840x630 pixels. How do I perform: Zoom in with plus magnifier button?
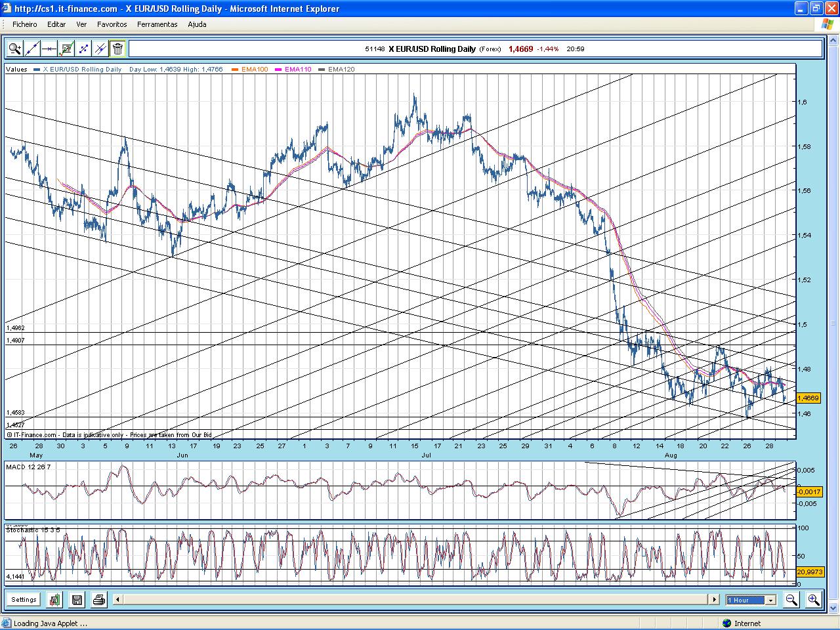[814, 600]
